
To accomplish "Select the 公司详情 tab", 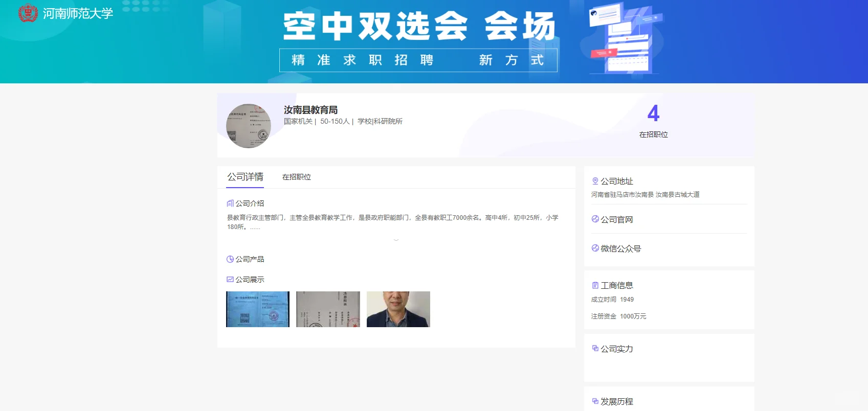I will click(x=245, y=177).
